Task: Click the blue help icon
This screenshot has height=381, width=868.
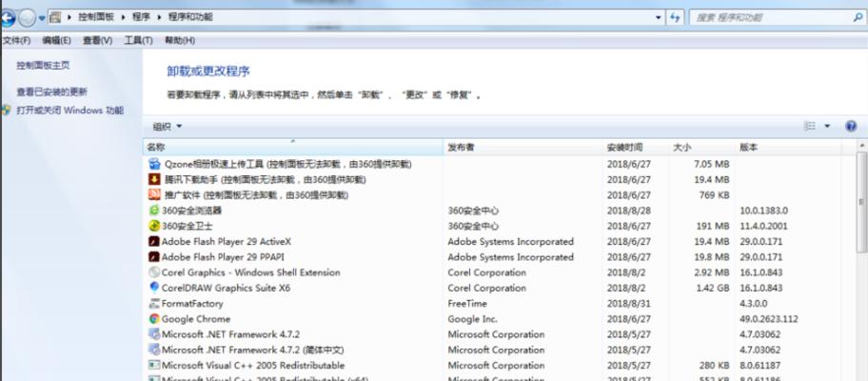Action: (851, 127)
